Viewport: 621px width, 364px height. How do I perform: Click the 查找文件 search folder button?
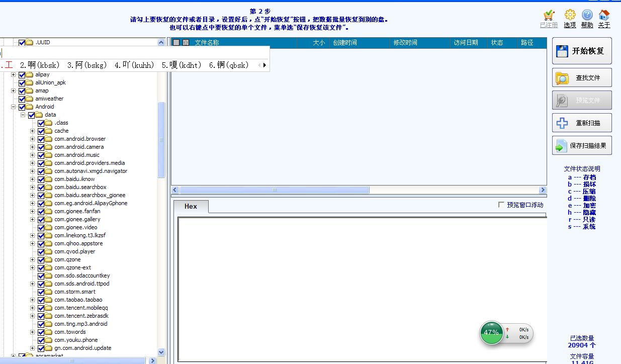pyautogui.click(x=582, y=78)
